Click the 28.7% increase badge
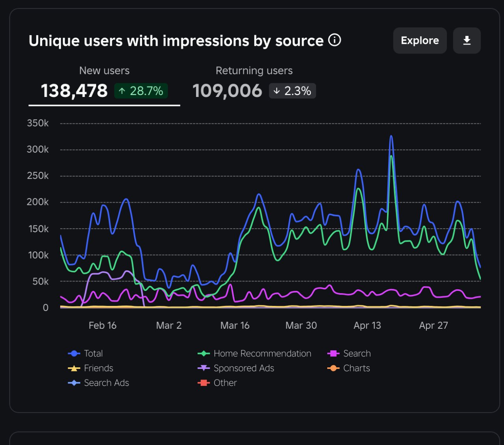The height and width of the screenshot is (445, 504). click(x=141, y=91)
